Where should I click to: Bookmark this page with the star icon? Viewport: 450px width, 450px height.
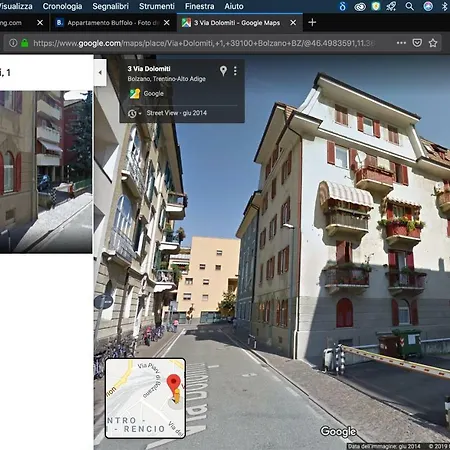[433, 43]
